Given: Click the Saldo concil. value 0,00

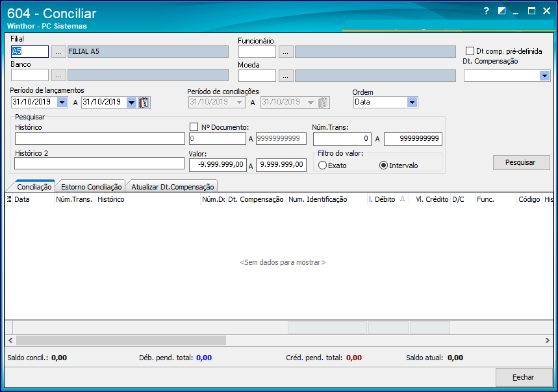Looking at the screenshot, I should (x=59, y=358).
